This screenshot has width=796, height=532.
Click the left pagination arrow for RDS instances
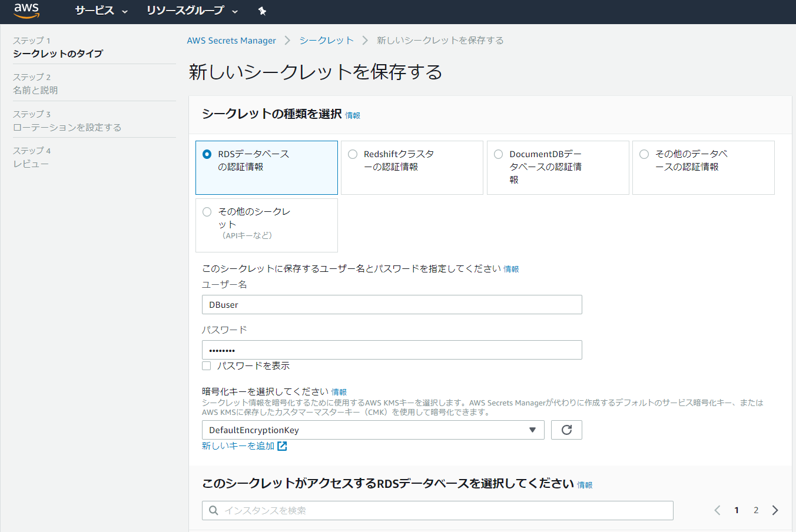[717, 510]
